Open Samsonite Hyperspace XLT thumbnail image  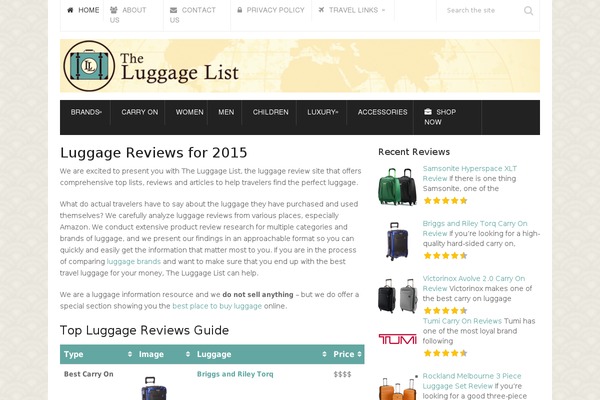pos(397,186)
